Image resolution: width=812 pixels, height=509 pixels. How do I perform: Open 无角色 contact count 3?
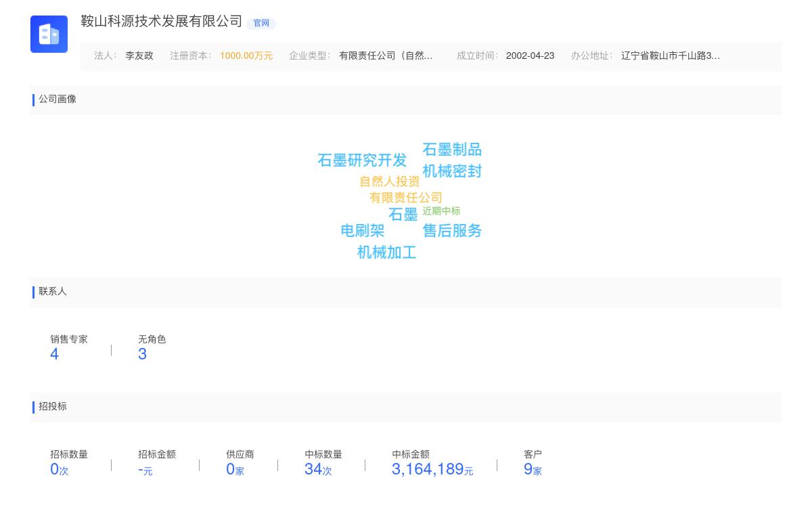(x=142, y=354)
